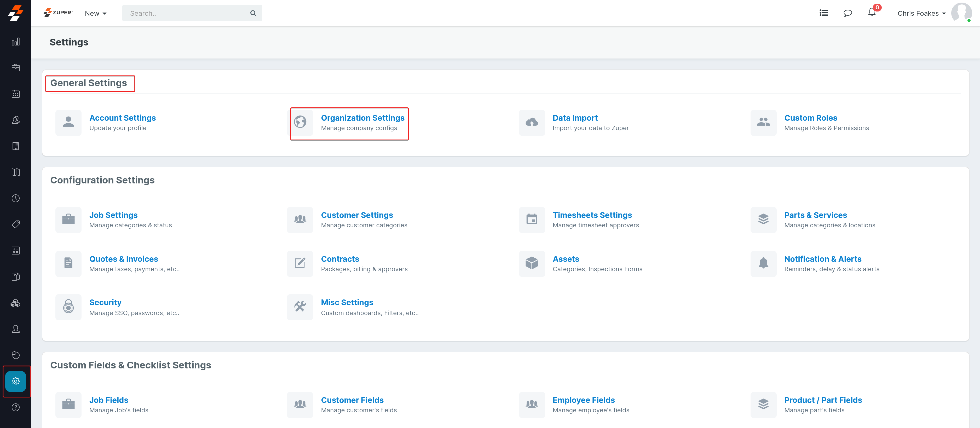980x428 pixels.
Task: Open Account Settings link
Action: tap(123, 118)
